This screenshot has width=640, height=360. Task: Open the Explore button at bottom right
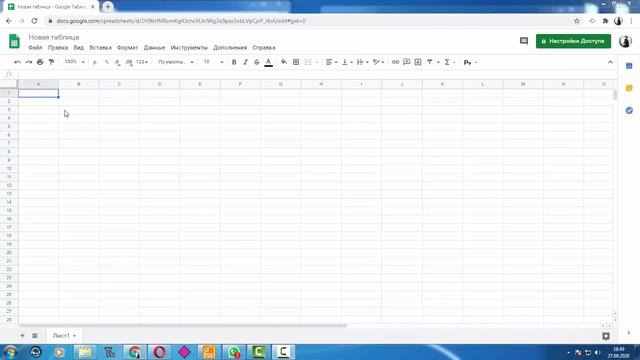coord(606,336)
